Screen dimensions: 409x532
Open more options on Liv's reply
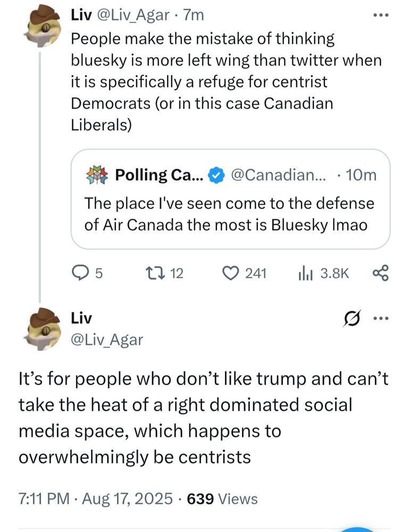pyautogui.click(x=381, y=320)
